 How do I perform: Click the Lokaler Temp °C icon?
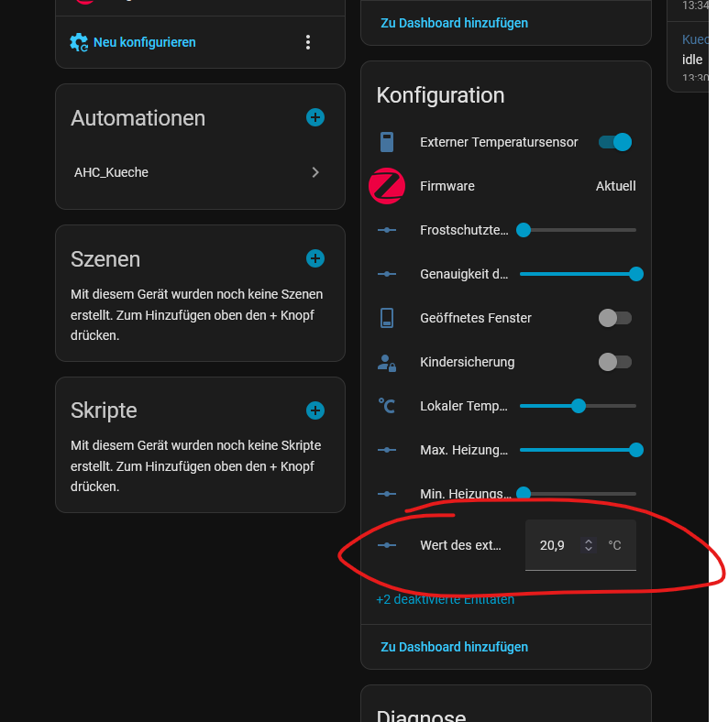387,406
